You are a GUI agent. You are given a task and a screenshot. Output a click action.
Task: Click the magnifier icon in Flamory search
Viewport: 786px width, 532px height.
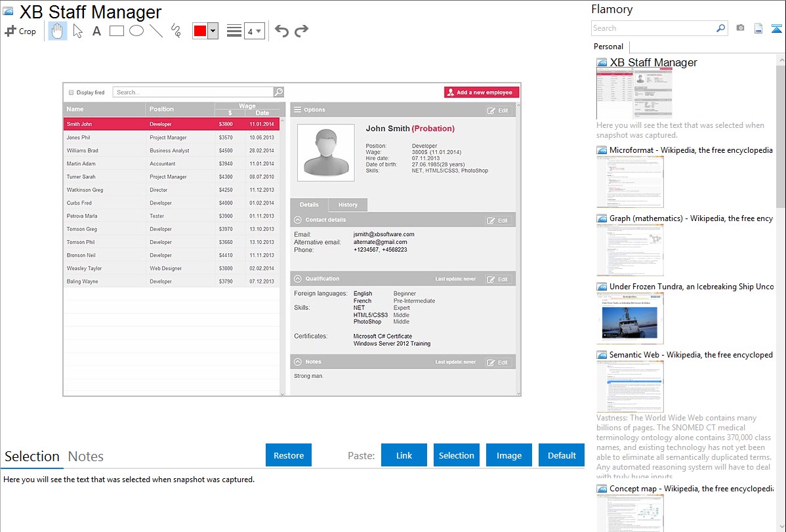click(721, 28)
